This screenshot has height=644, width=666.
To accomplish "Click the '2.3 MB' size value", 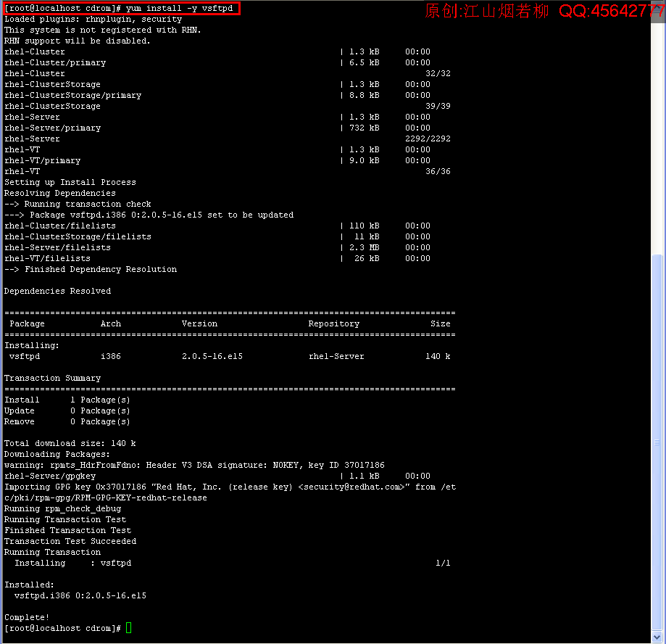I will [x=364, y=247].
